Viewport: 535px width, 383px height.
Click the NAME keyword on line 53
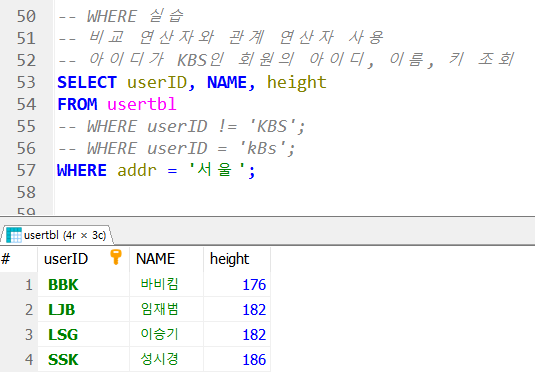pyautogui.click(x=227, y=83)
